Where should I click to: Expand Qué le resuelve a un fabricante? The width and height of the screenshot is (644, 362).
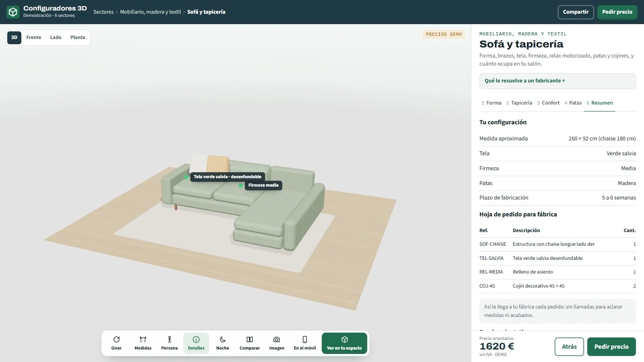click(x=557, y=81)
